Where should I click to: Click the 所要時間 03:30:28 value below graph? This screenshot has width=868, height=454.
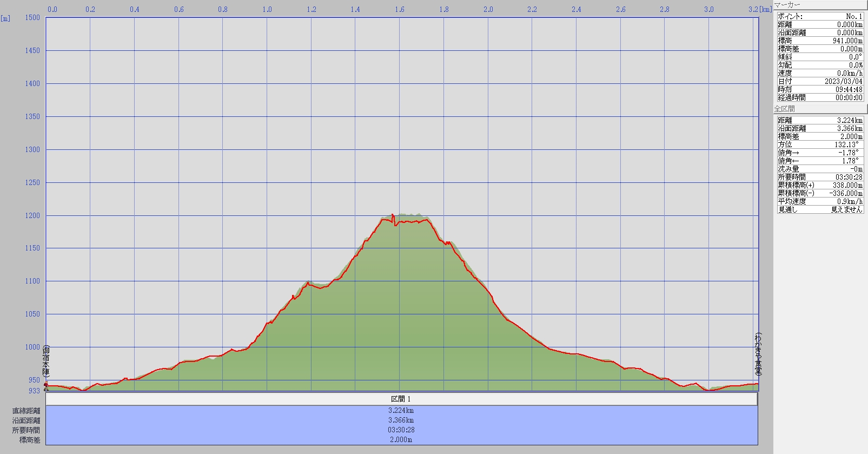click(x=401, y=430)
